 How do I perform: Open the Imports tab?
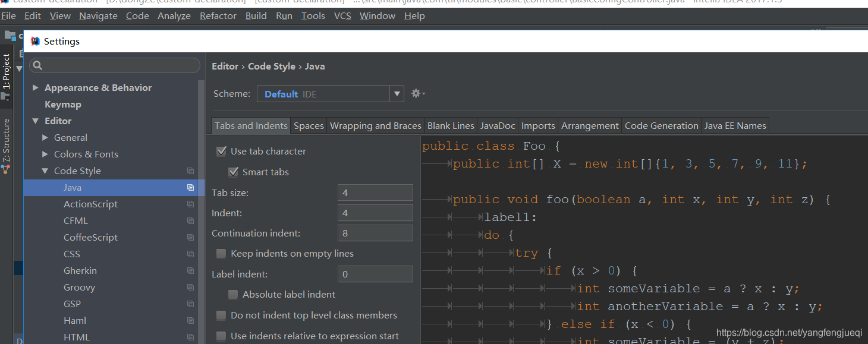538,126
